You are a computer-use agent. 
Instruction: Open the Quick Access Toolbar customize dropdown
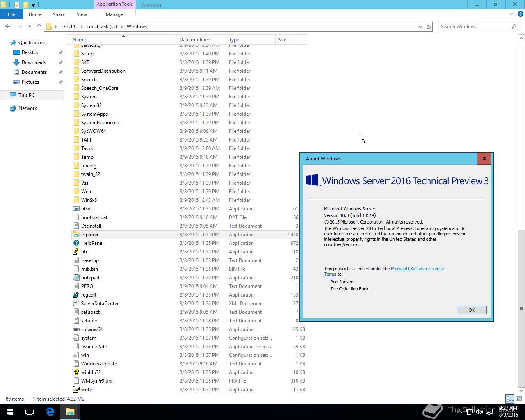pyautogui.click(x=33, y=5)
